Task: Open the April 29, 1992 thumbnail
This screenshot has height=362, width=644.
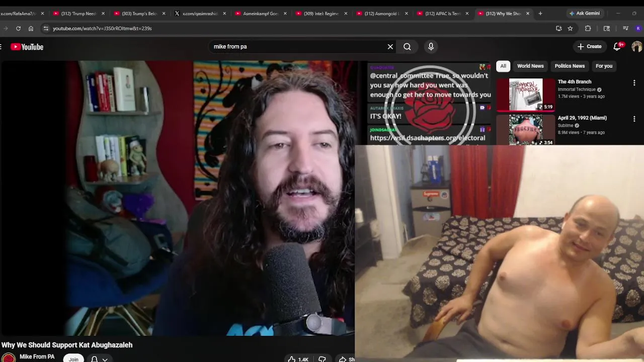Action: [526, 130]
